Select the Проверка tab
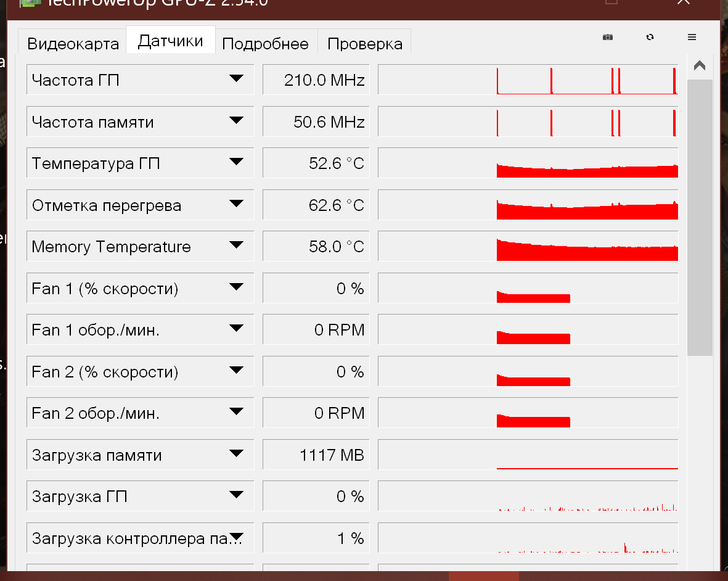The image size is (728, 581). (x=365, y=44)
